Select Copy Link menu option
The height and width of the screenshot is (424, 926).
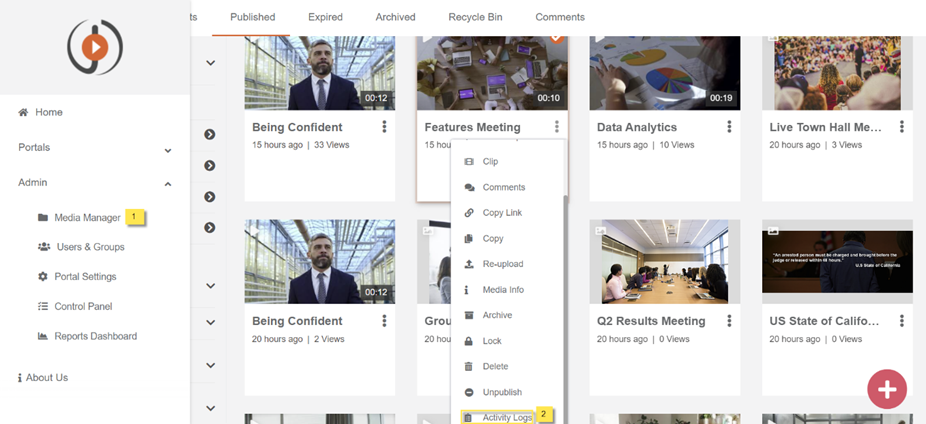[502, 213]
